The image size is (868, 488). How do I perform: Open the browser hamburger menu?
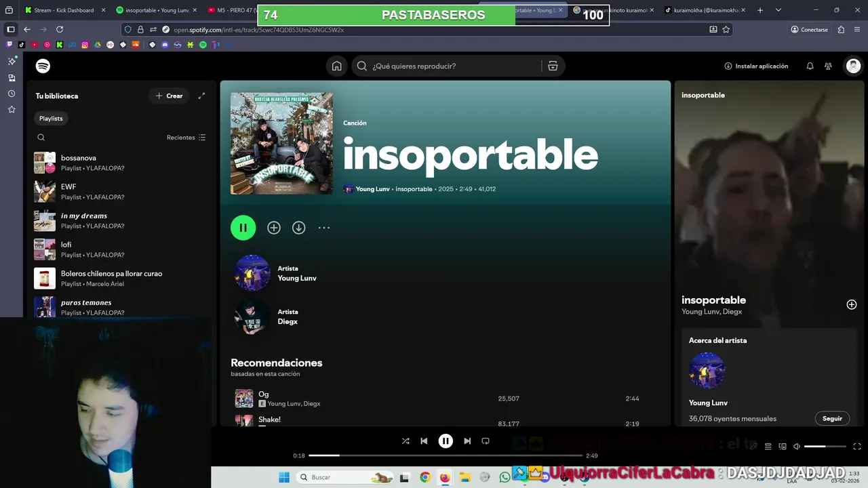click(x=856, y=29)
